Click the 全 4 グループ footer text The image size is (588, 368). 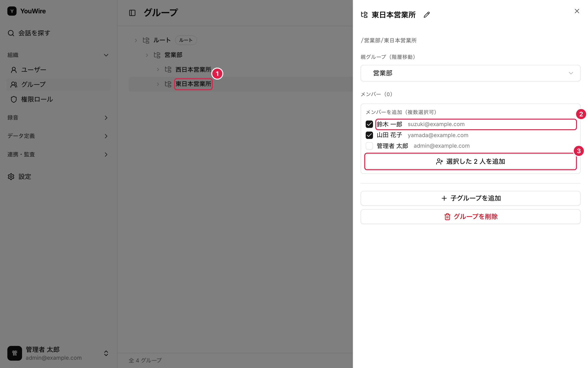pos(145,360)
